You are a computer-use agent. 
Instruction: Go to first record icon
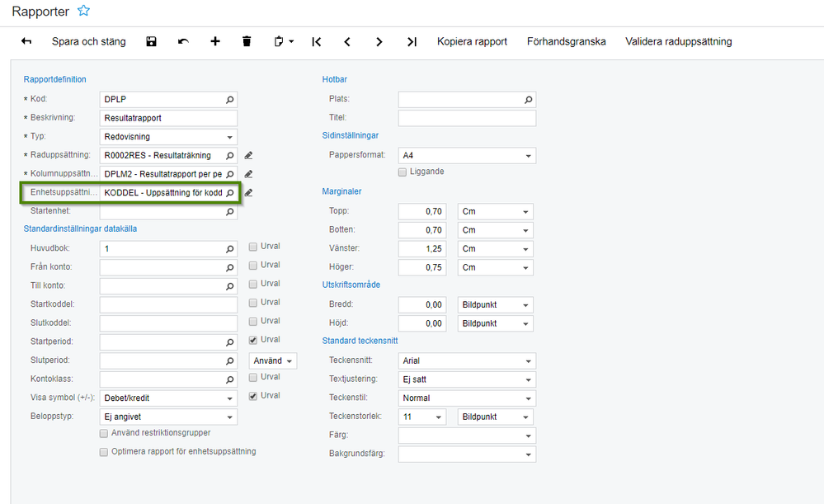[316, 41]
